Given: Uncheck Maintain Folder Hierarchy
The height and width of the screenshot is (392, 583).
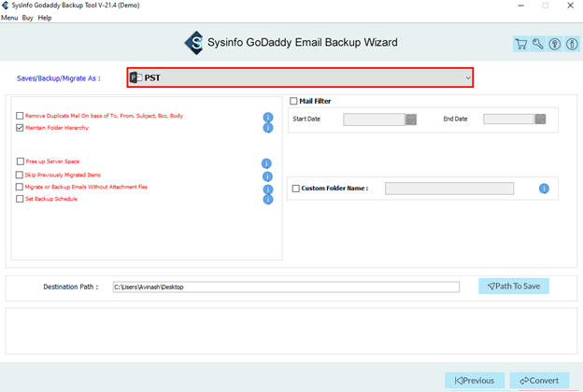Looking at the screenshot, I should coord(20,128).
